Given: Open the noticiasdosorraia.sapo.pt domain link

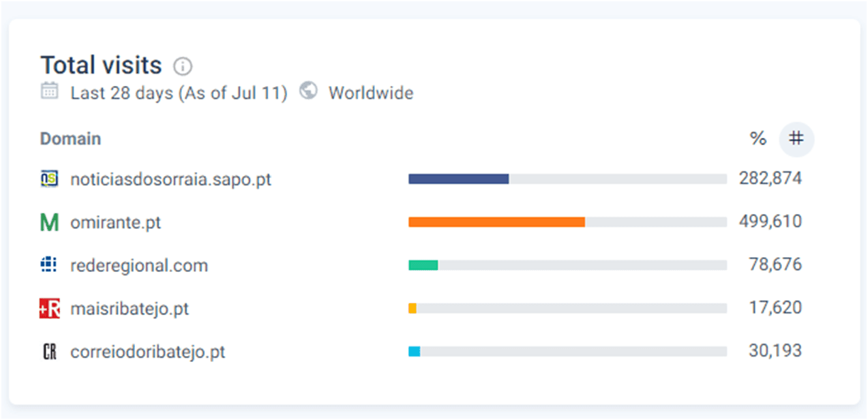Looking at the screenshot, I should [x=171, y=179].
